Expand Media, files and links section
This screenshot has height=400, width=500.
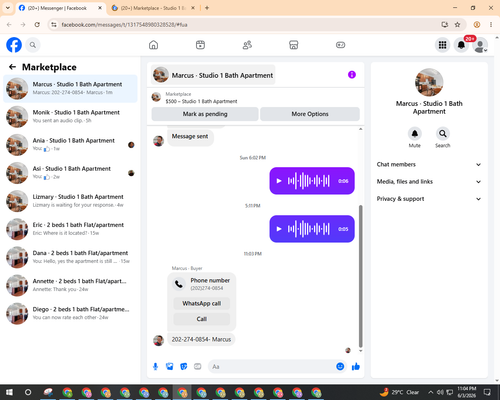point(429,182)
